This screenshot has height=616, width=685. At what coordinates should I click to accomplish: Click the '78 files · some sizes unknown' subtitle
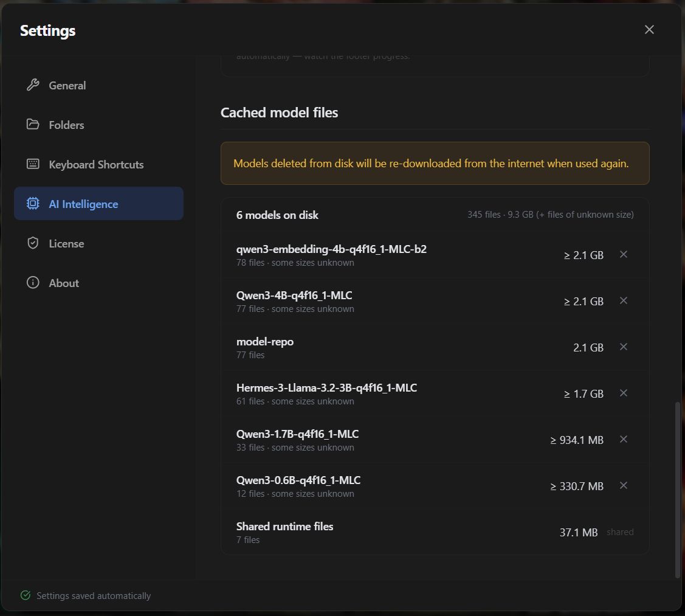pyautogui.click(x=295, y=263)
